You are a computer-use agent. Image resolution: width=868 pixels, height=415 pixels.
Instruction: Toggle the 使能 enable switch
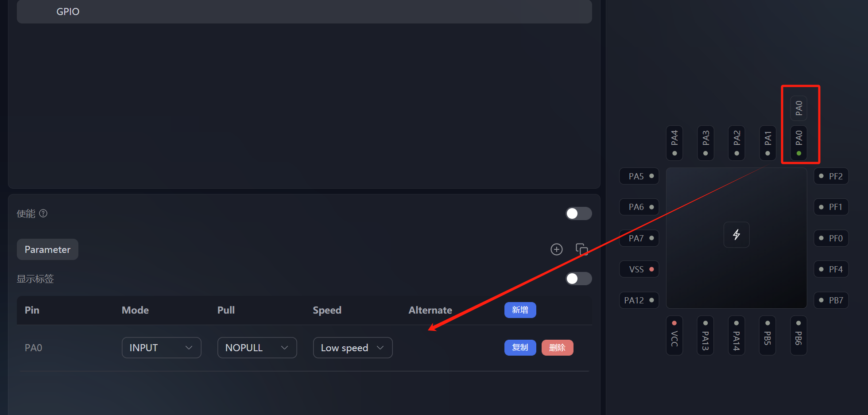578,213
